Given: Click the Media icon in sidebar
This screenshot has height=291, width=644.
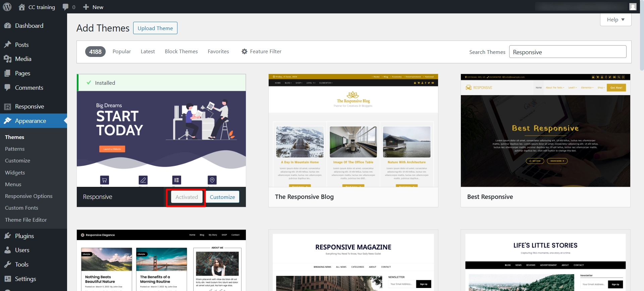Looking at the screenshot, I should coord(7,59).
